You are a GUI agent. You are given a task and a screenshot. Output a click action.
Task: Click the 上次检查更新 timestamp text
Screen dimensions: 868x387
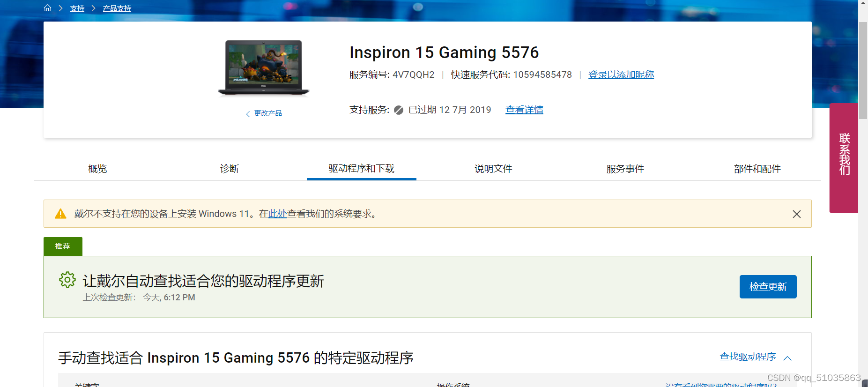139,298
